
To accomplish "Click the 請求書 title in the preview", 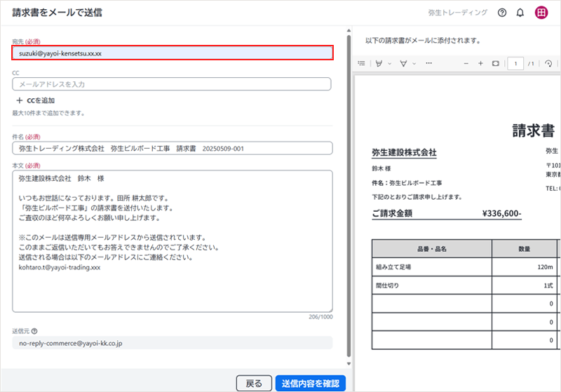I will tap(533, 130).
